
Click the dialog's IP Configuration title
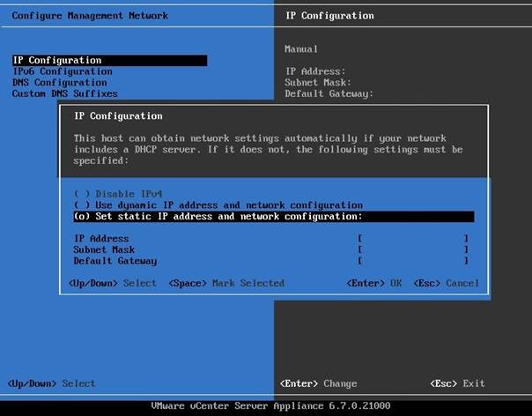[118, 116]
